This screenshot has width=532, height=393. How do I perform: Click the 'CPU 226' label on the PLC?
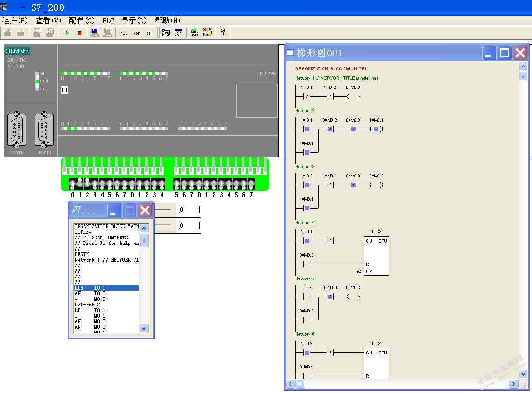pyautogui.click(x=266, y=73)
